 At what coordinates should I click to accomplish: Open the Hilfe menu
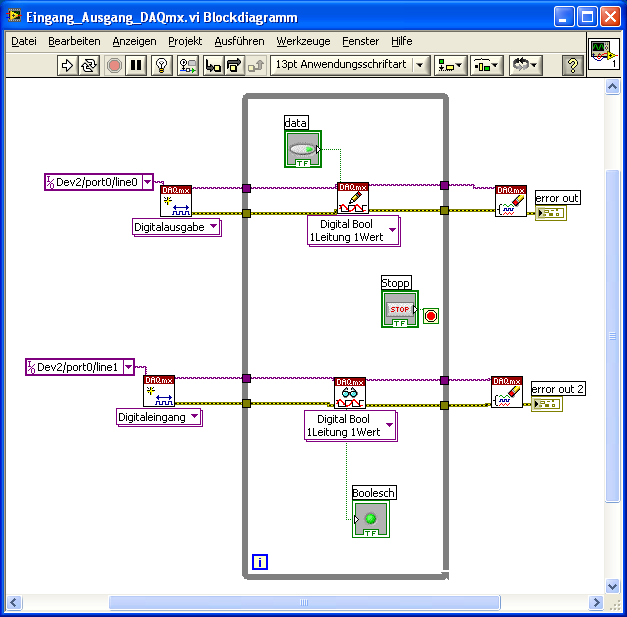[x=401, y=41]
